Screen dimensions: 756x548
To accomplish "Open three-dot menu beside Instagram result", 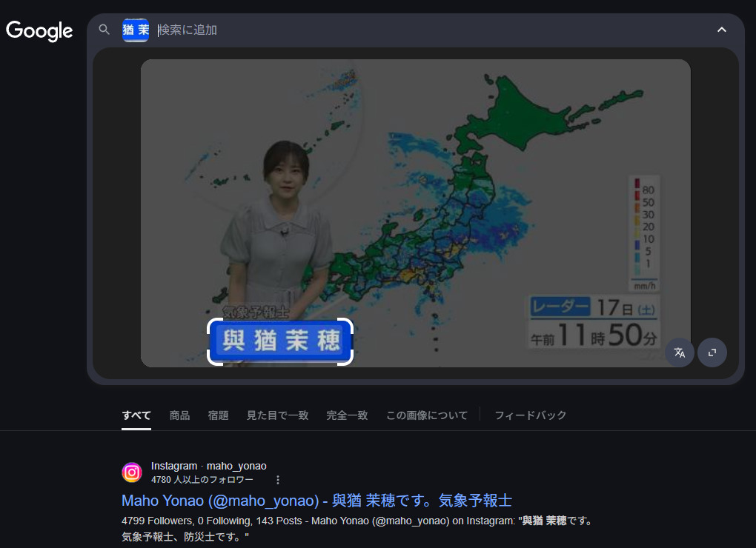I will coord(278,480).
